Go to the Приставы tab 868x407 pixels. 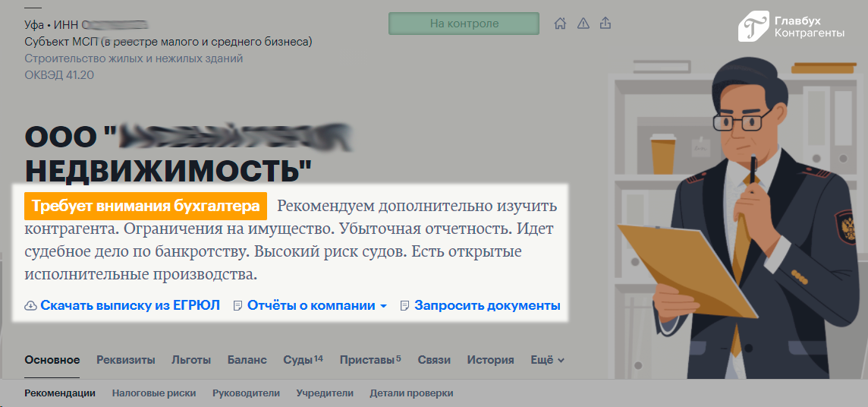click(370, 360)
